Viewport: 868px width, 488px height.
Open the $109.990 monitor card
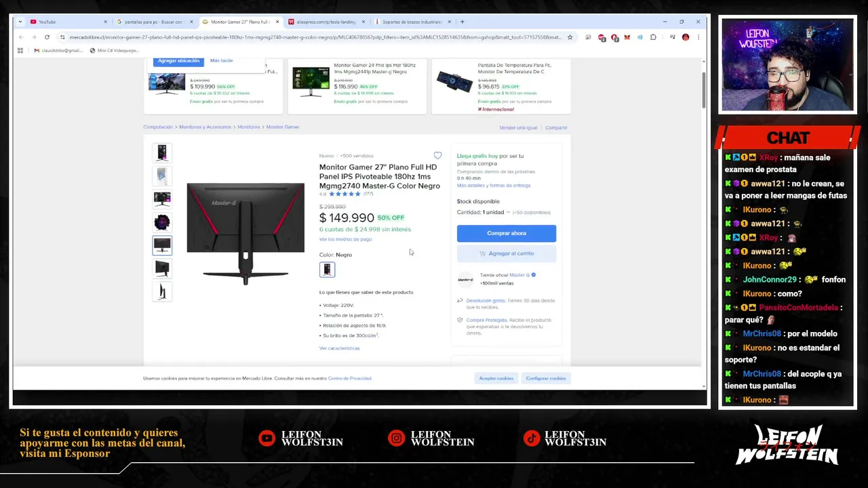[x=214, y=87]
